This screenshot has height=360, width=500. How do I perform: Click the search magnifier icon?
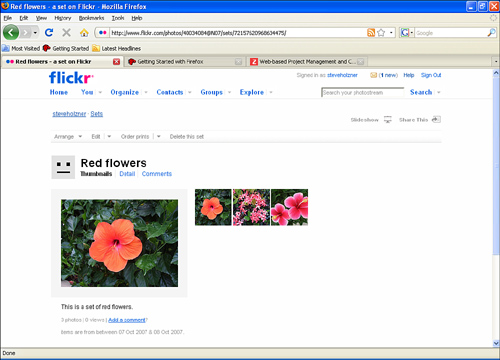(491, 33)
